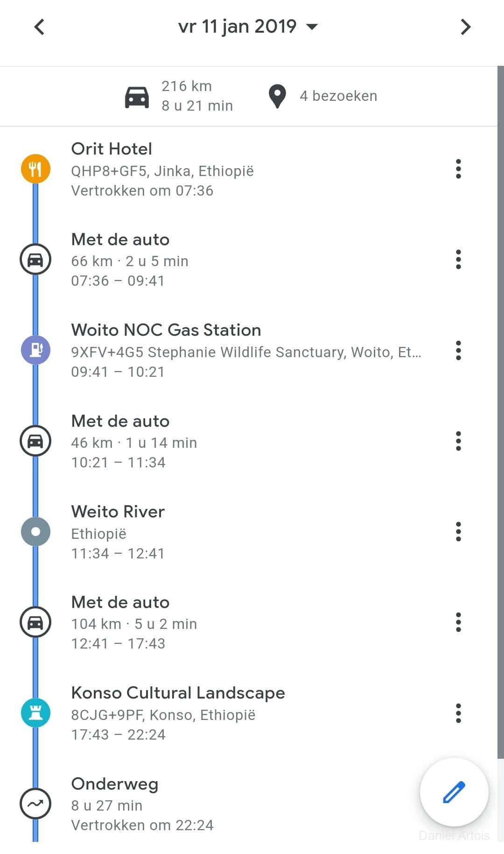Open options for the 46 km drive
The width and height of the screenshot is (504, 854).
click(x=458, y=441)
